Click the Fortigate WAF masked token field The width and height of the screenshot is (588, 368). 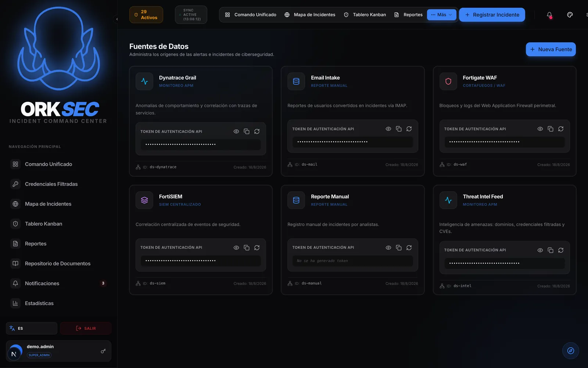(x=505, y=142)
